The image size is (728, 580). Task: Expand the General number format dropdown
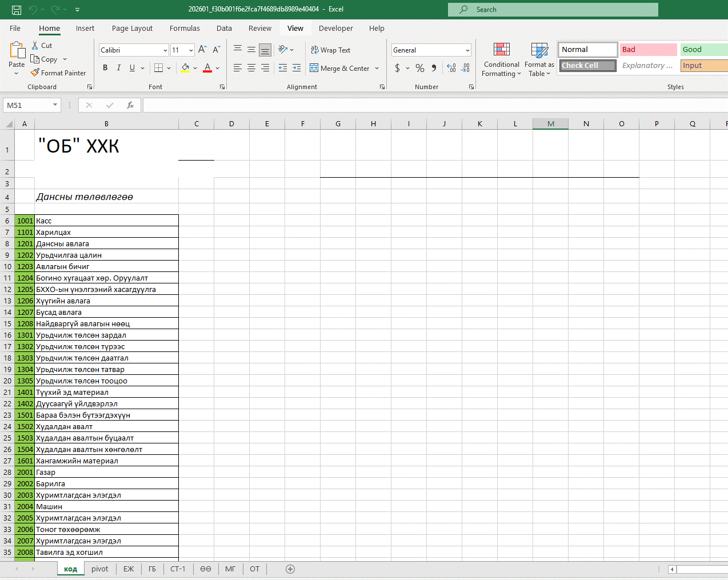(x=467, y=50)
